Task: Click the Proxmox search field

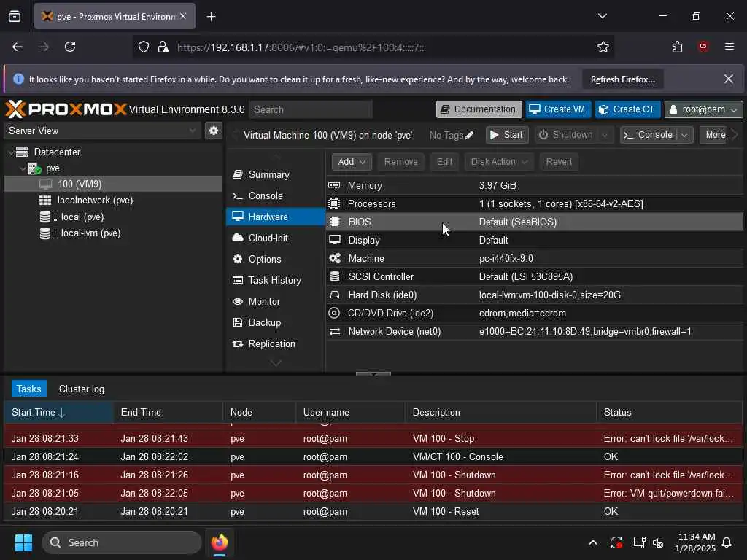Action: (311, 109)
